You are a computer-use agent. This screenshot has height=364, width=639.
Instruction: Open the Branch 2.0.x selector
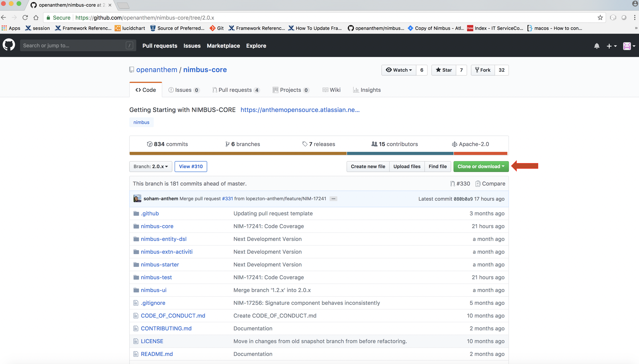coord(151,166)
